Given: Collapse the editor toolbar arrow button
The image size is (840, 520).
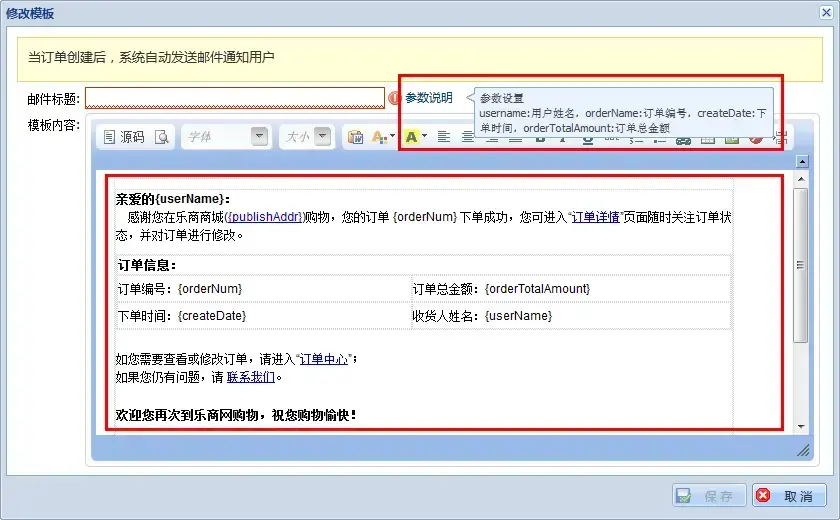Looking at the screenshot, I should [802, 161].
